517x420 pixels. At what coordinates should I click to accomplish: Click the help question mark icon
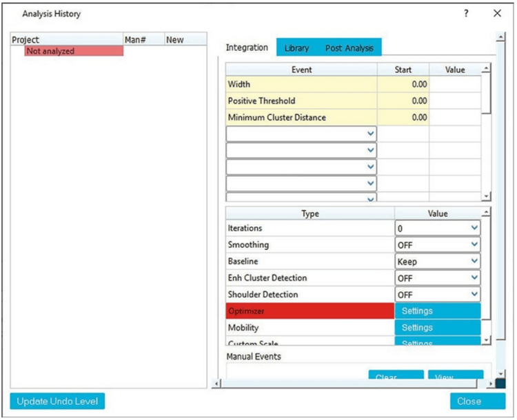click(467, 14)
